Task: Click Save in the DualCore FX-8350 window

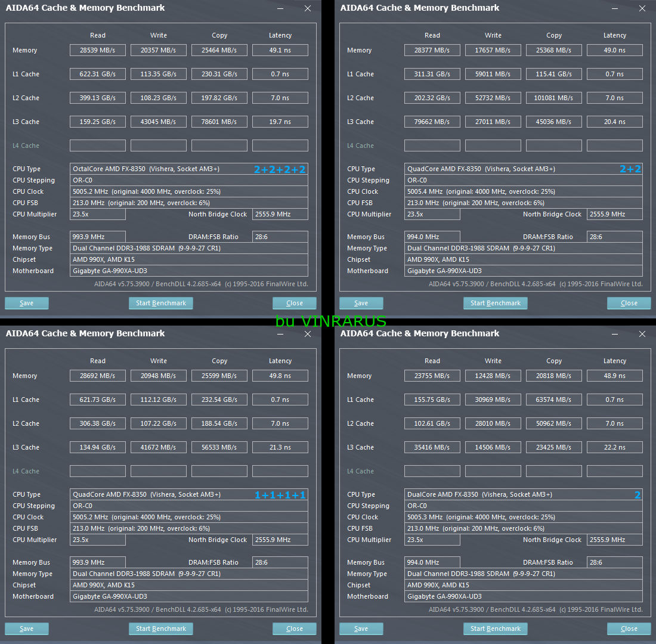Action: [361, 628]
